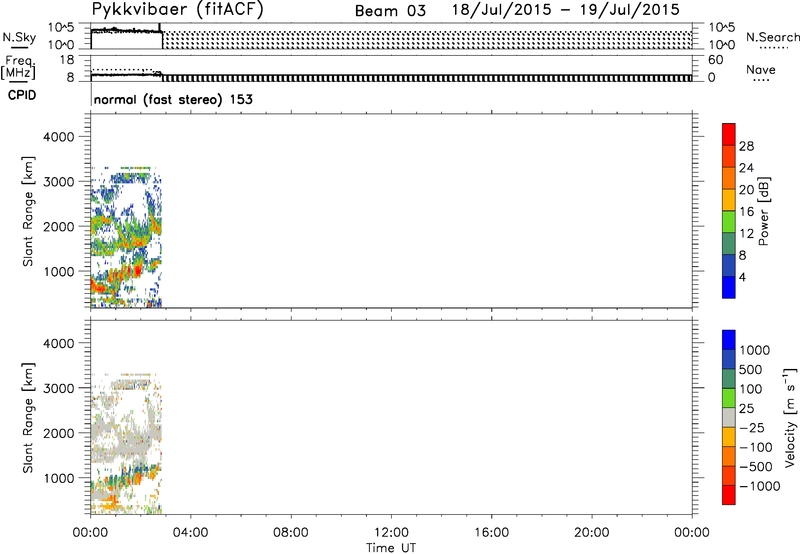Click the 'normal (fast stereo) 153' text
800x554 pixels.
tap(173, 99)
